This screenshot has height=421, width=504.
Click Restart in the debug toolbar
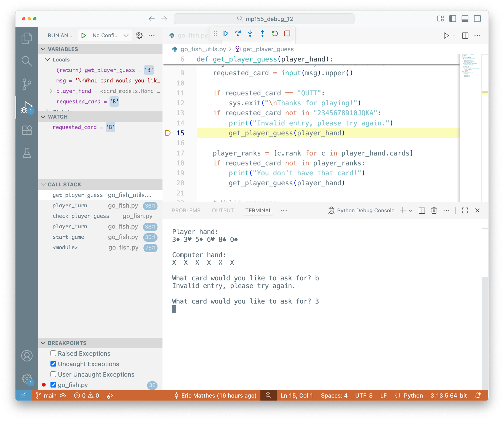[x=274, y=33]
